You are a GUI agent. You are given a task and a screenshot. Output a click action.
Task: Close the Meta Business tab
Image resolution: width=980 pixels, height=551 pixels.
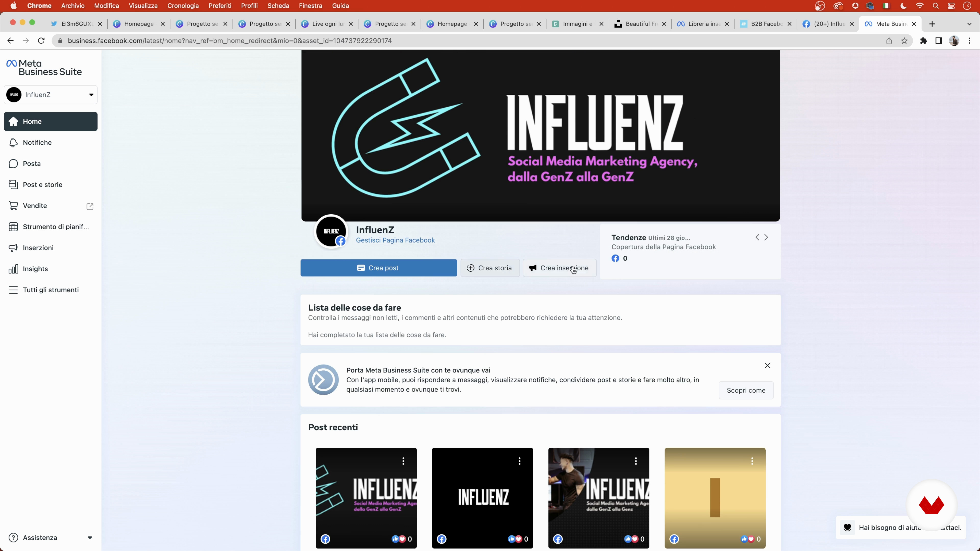[x=914, y=24]
